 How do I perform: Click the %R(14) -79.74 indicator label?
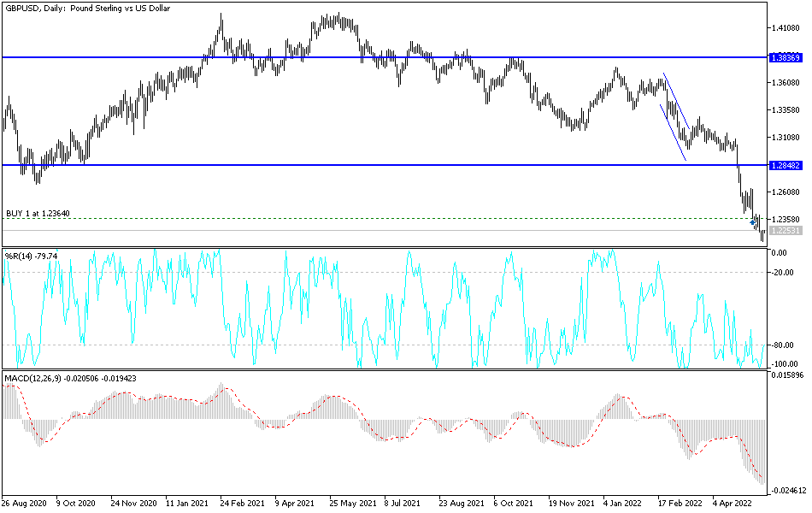[31, 256]
